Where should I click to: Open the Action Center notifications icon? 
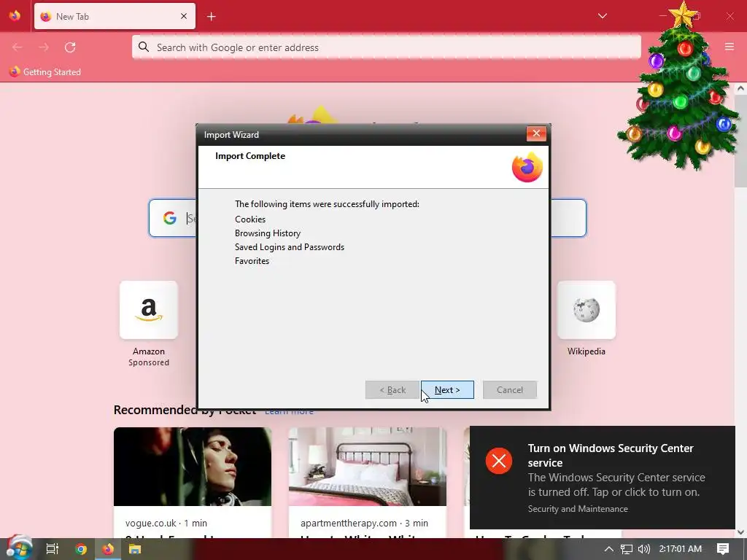pyautogui.click(x=723, y=549)
